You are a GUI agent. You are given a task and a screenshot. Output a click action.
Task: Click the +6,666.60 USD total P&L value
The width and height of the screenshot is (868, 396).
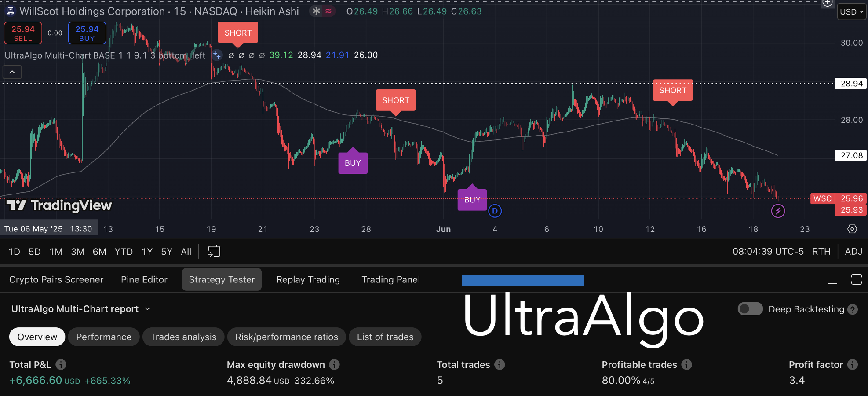[44, 380]
